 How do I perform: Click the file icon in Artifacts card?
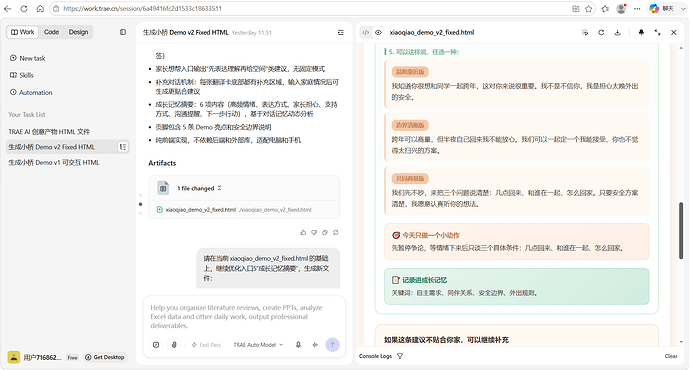click(x=163, y=188)
